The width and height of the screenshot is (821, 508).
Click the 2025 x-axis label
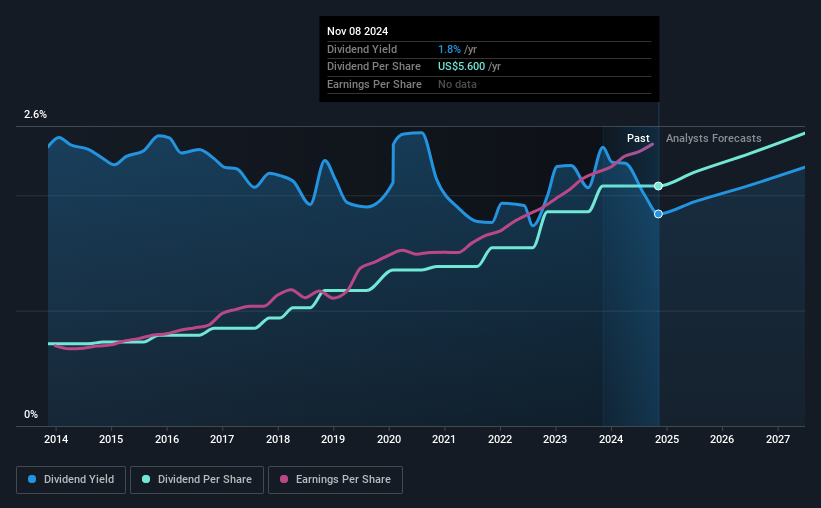pyautogui.click(x=667, y=439)
